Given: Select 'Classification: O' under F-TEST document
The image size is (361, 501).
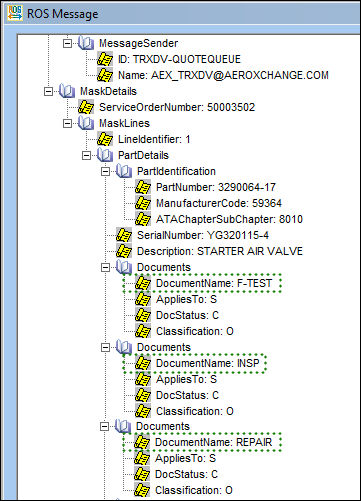Looking at the screenshot, I should pos(195,331).
